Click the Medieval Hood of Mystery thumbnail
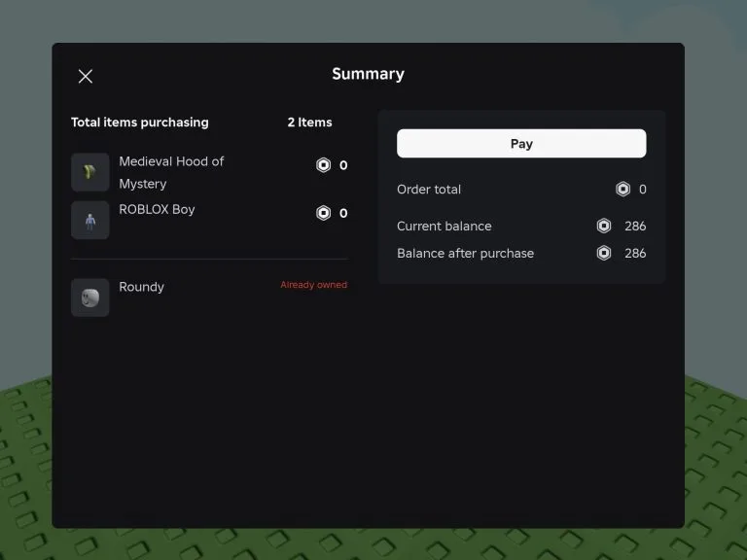 coord(90,172)
